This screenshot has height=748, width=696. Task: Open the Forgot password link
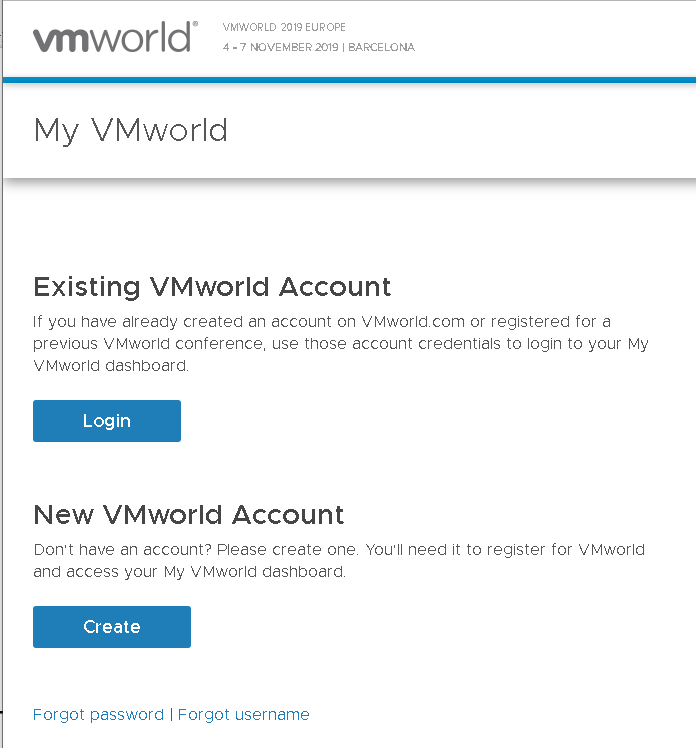coord(98,714)
